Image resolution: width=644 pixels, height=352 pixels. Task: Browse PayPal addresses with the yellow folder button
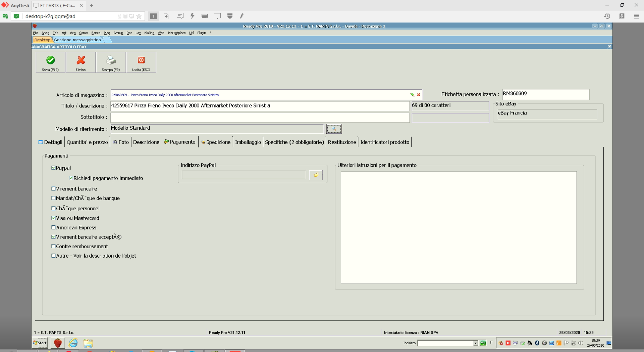pyautogui.click(x=316, y=175)
